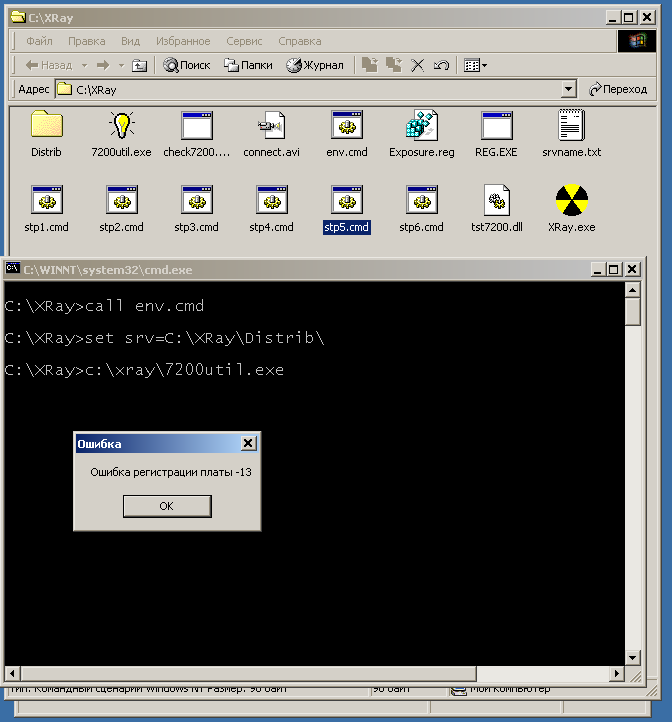The image size is (672, 722).
Task: Click the Exposure.reg registry file
Action: [x=421, y=126]
